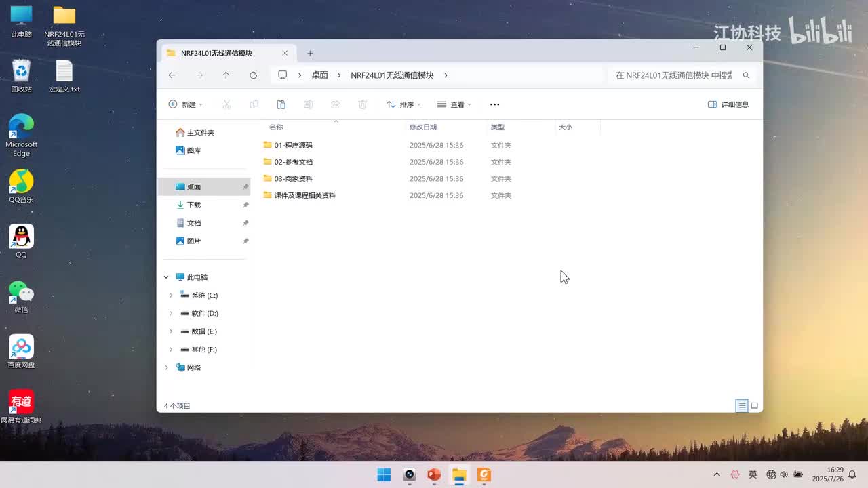Show hidden system tray icons
Viewport: 868px width, 488px height.
[x=717, y=474]
